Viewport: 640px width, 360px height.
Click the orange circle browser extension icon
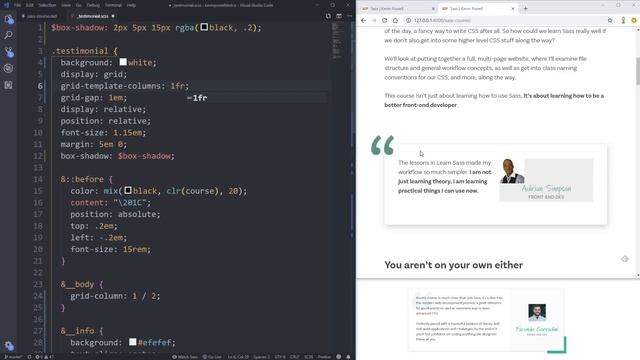[634, 20]
